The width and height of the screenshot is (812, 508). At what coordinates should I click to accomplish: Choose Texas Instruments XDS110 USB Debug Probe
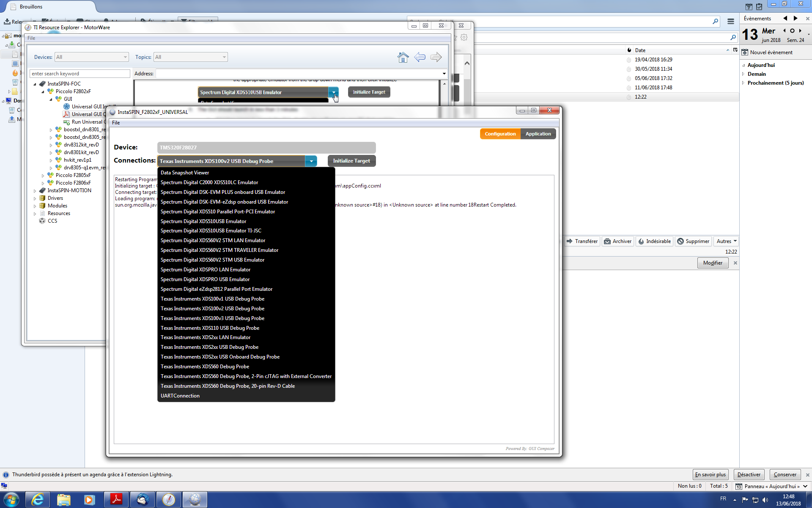coord(210,328)
